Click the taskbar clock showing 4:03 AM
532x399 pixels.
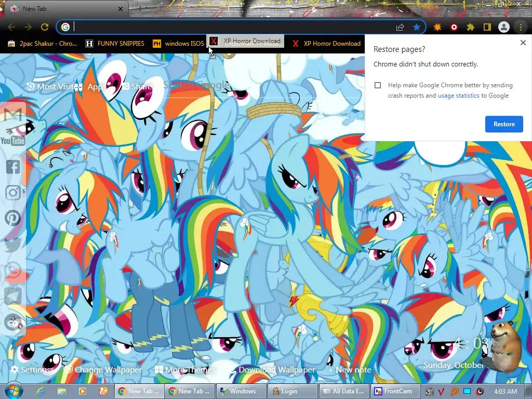[x=505, y=392]
